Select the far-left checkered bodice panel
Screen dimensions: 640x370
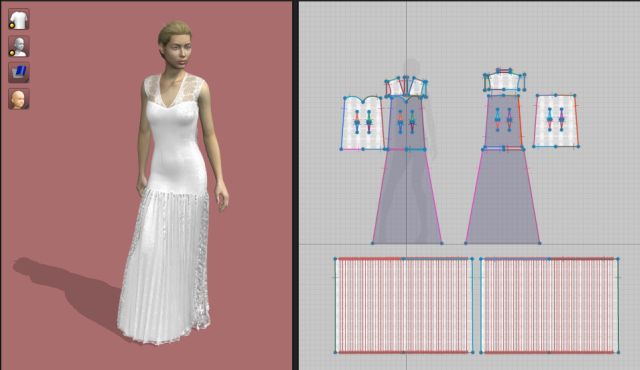pos(363,123)
